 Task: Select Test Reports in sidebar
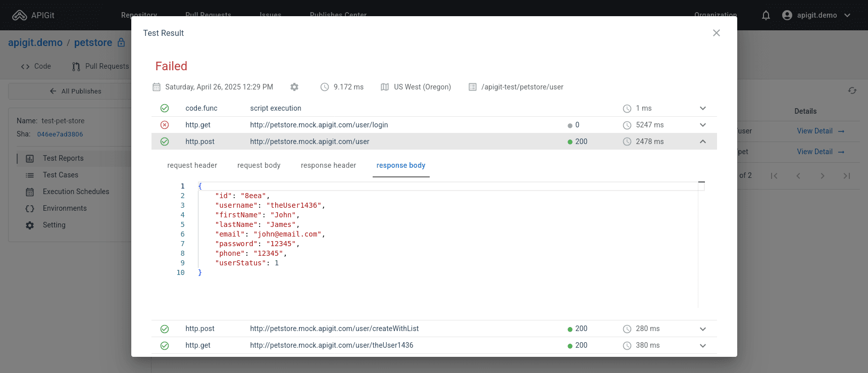coord(63,158)
